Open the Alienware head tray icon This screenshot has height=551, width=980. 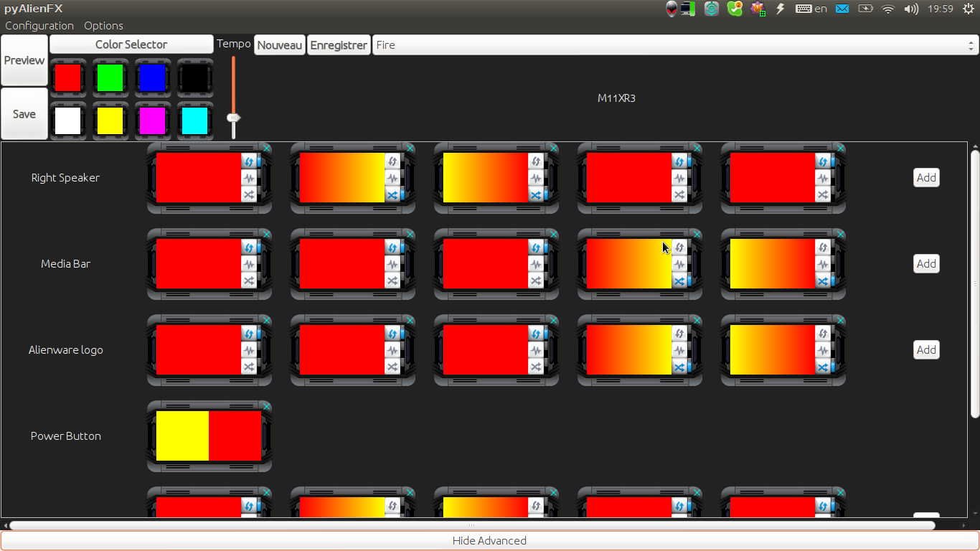[x=672, y=9]
